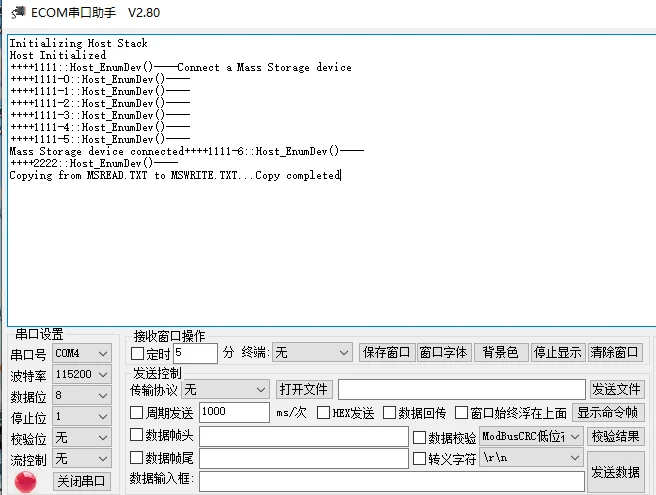Click the 关闭串口 button

pyautogui.click(x=82, y=481)
